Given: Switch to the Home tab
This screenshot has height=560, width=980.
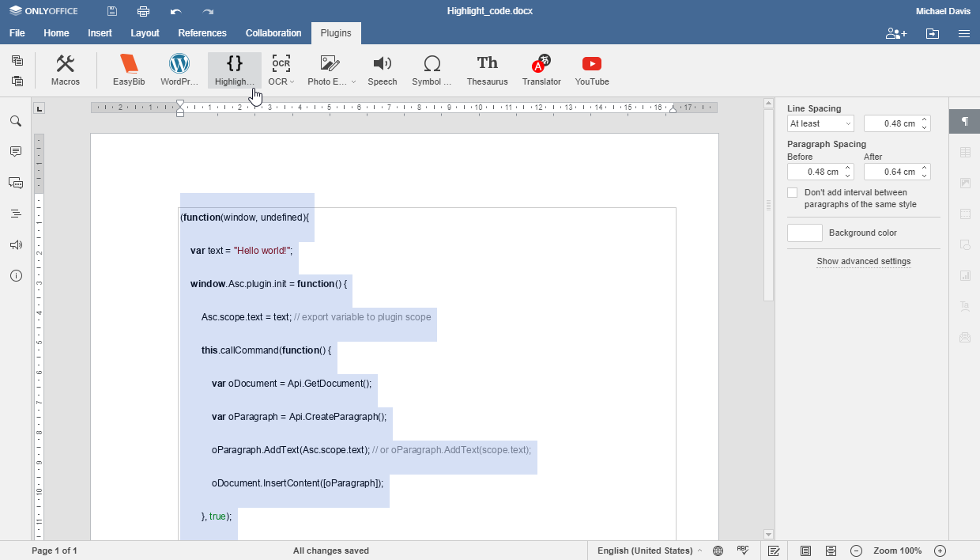Looking at the screenshot, I should tap(56, 33).
